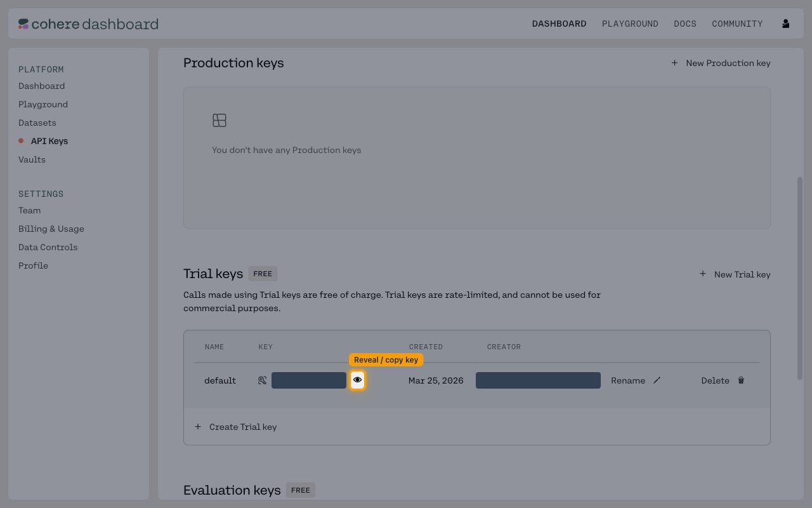Click the user profile icon in header
The width and height of the screenshot is (812, 508).
[786, 23]
